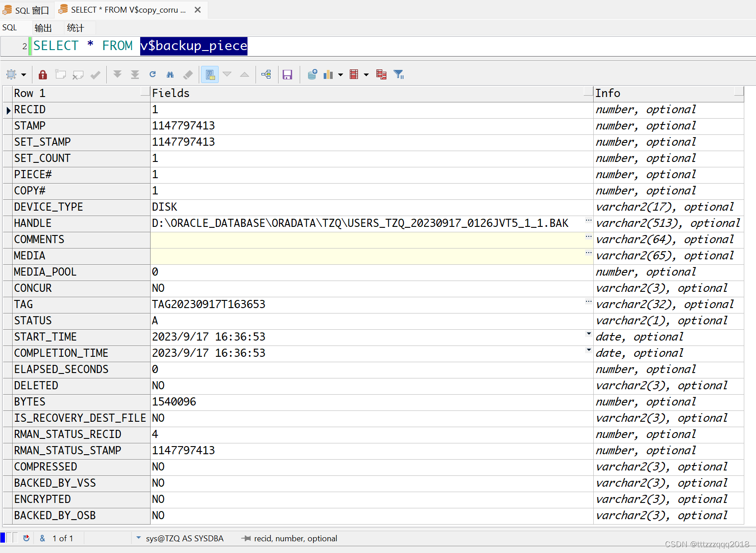Click the refresh query icon

[152, 74]
